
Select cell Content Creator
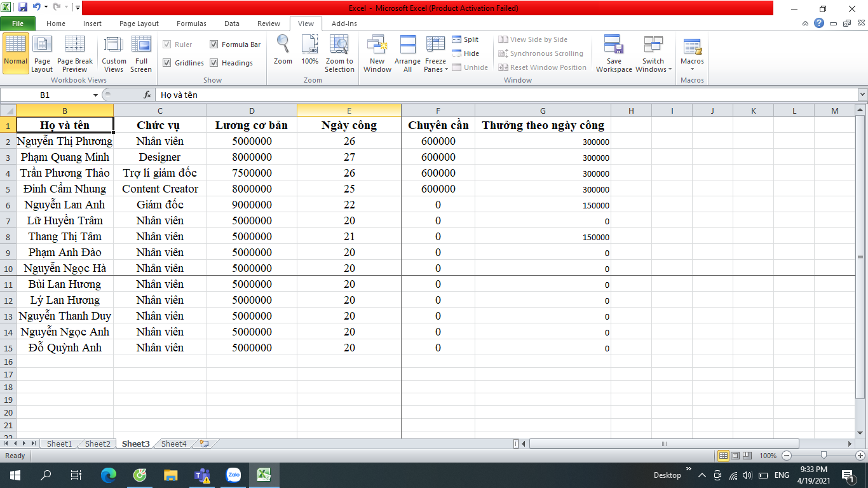[x=160, y=189]
